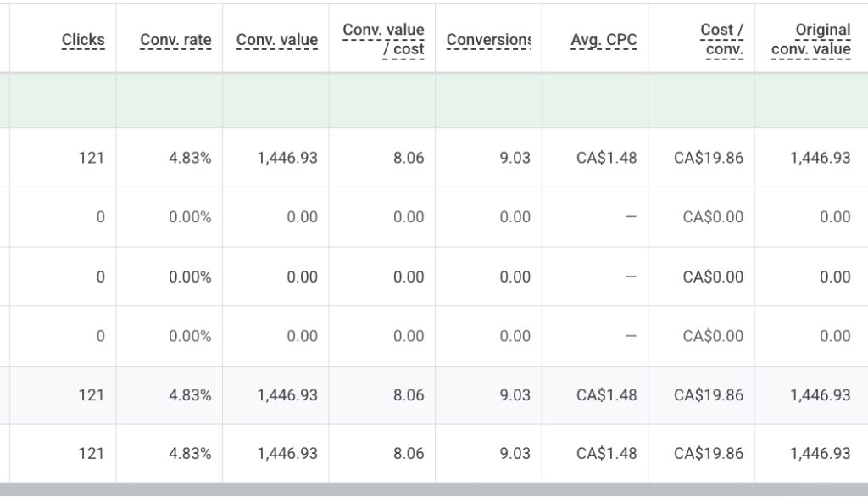Click the first row's CA$1.48 Avg. CPC value
The width and height of the screenshot is (868, 498).
(x=607, y=158)
